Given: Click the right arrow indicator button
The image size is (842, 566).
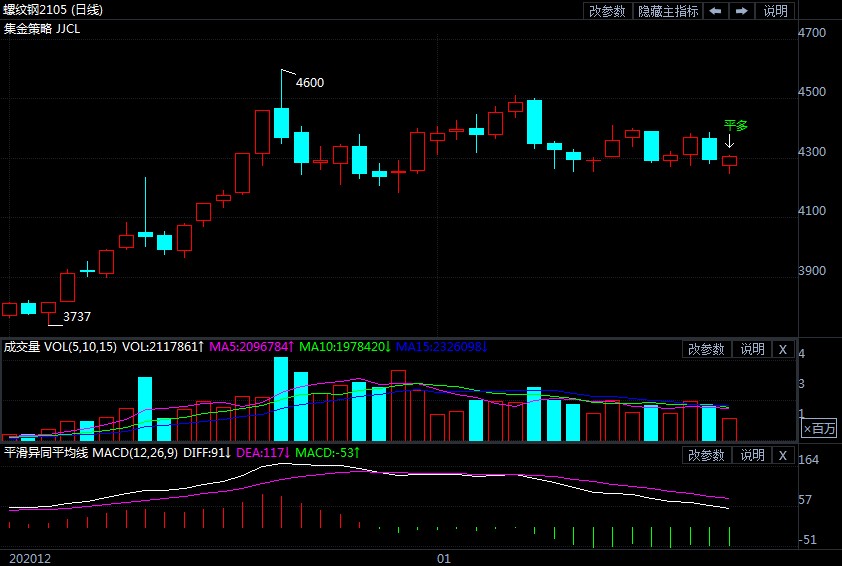Looking at the screenshot, I should (741, 11).
